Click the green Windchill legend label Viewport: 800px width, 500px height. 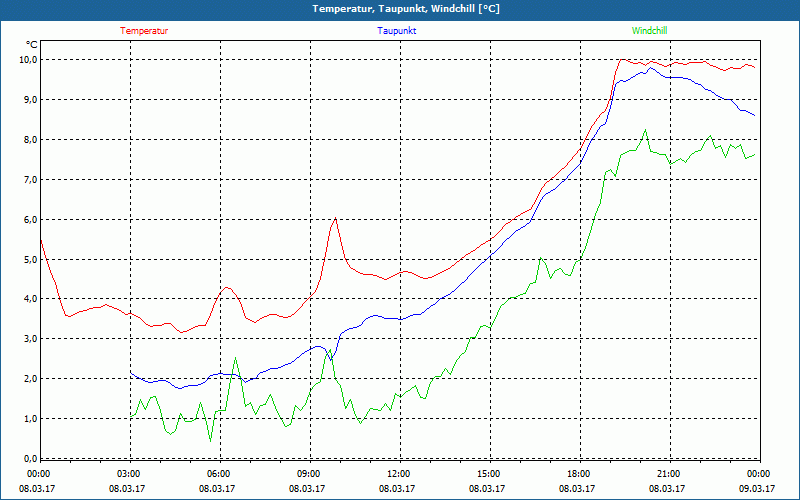click(649, 31)
